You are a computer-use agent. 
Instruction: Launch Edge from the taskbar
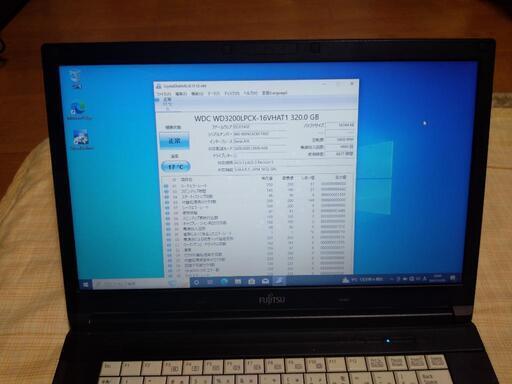pos(224,282)
